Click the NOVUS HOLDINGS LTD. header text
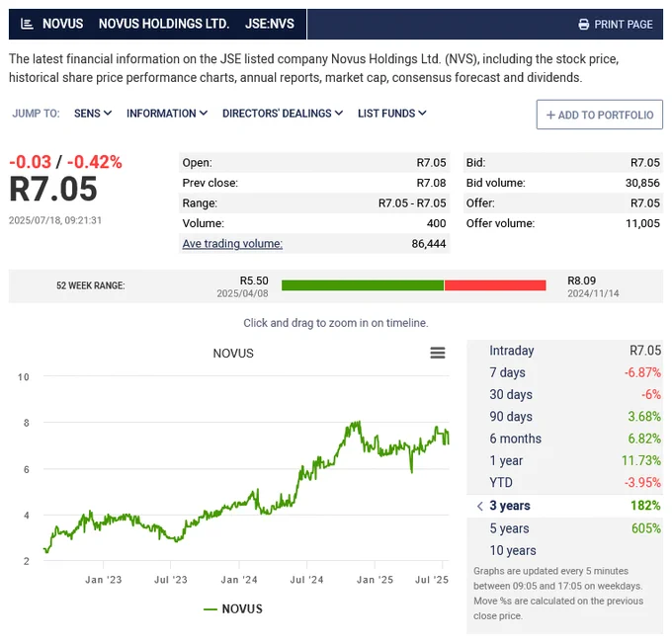Image resolution: width=672 pixels, height=643 pixels. 164,24
